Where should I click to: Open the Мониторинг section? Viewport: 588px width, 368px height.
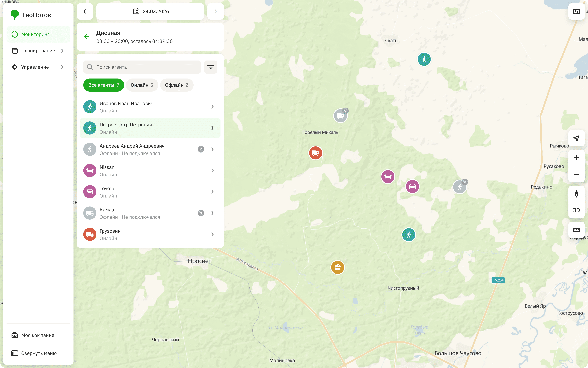click(38, 34)
